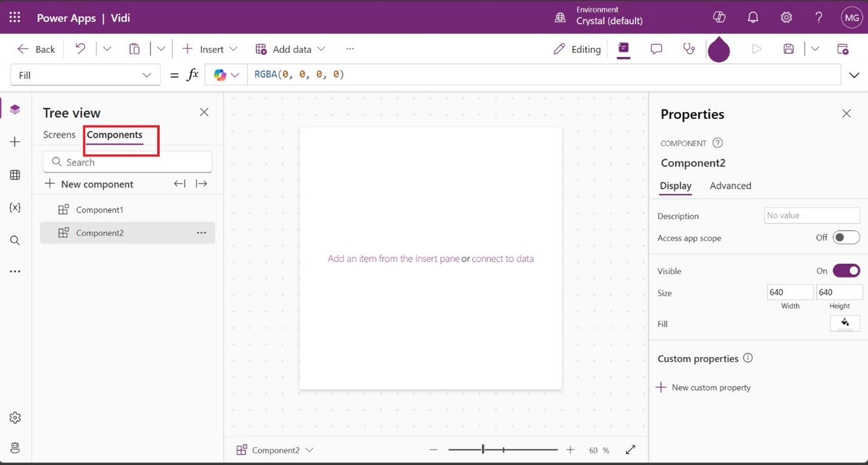Viewport: 868px width, 465px height.
Task: Open the Insert dropdown menu
Action: (210, 49)
